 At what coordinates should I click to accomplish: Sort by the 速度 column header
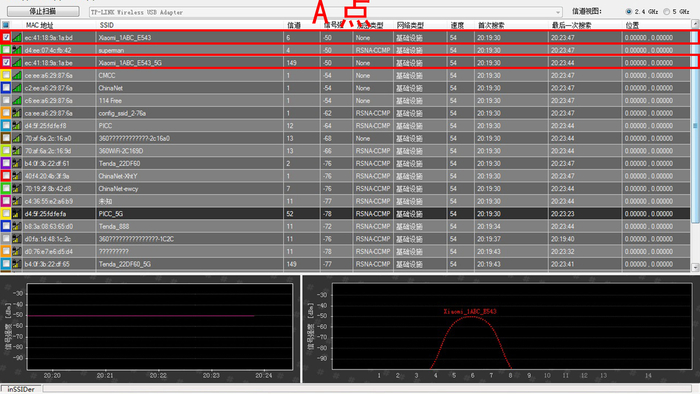click(x=457, y=25)
